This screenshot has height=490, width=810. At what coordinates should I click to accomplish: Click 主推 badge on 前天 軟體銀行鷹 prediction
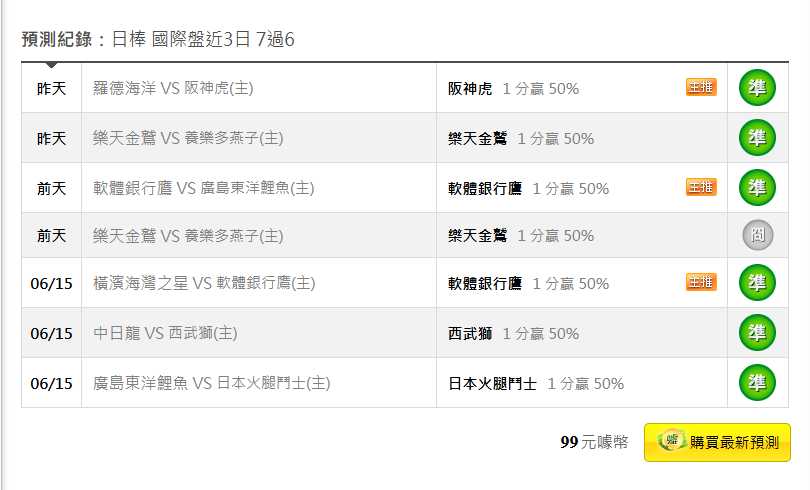click(x=701, y=187)
